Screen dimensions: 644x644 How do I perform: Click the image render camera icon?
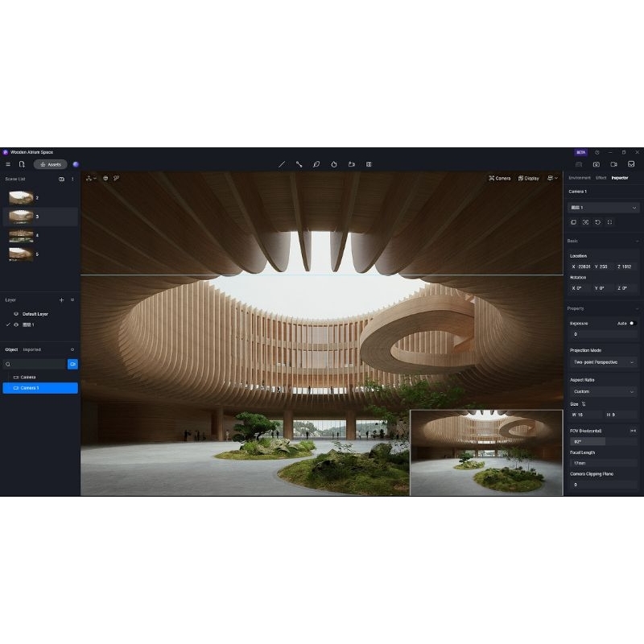point(597,164)
